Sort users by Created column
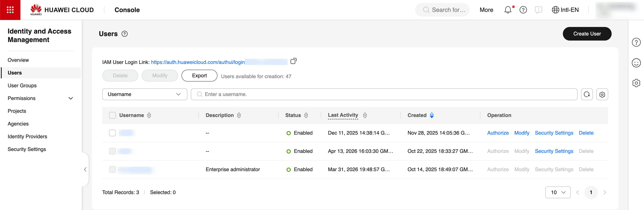The image size is (644, 210). coord(431,115)
